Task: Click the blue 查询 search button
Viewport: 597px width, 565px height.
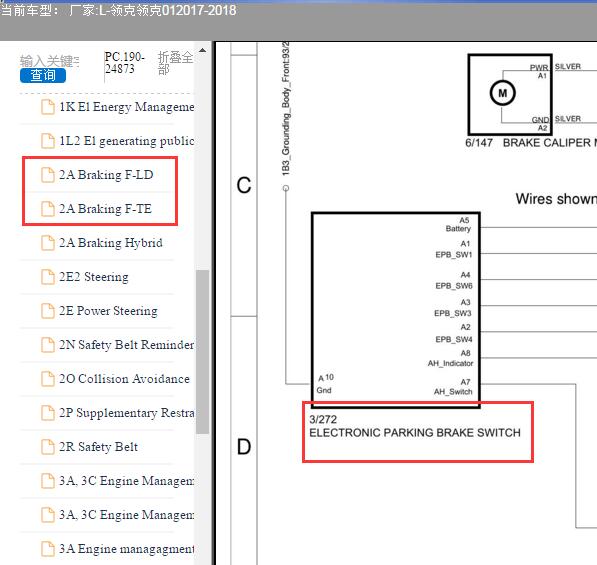Action: pyautogui.click(x=43, y=75)
